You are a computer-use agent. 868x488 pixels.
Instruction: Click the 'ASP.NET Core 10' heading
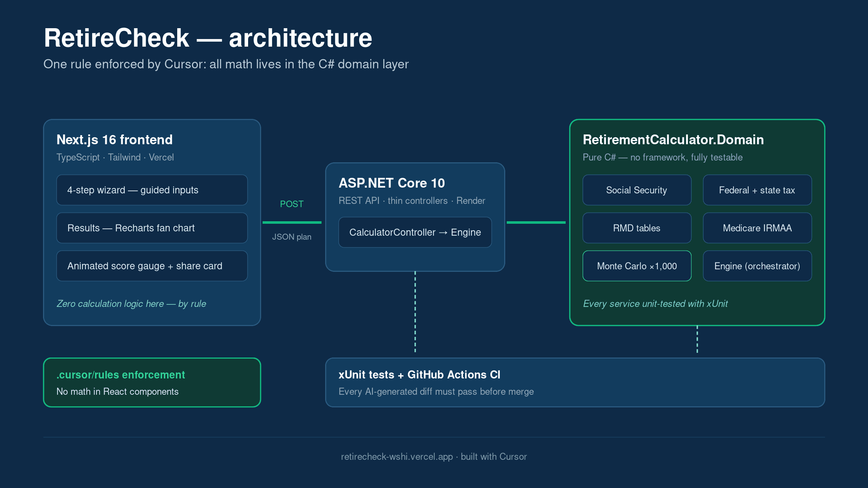[392, 183]
